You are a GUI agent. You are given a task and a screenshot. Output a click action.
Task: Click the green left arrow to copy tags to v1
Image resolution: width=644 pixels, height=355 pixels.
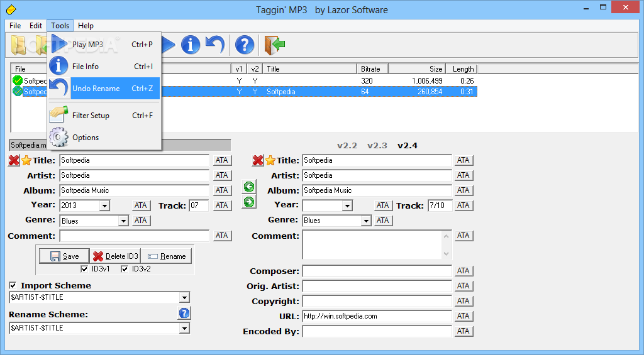click(249, 187)
